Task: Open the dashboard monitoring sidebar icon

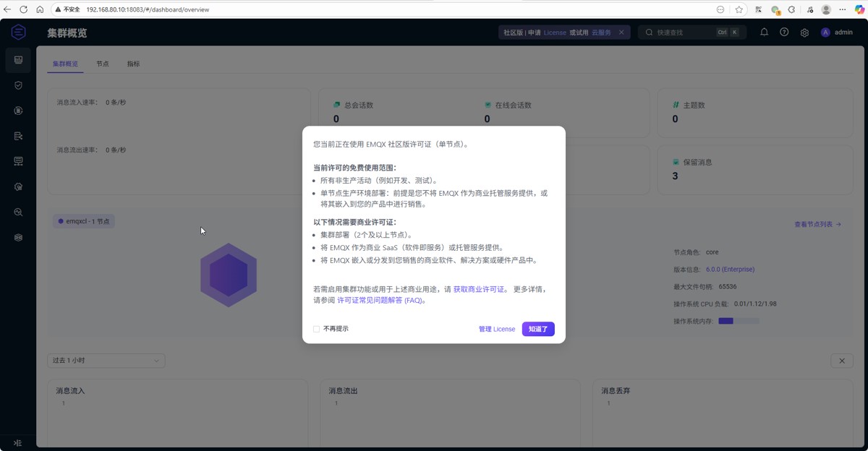Action: (x=19, y=60)
